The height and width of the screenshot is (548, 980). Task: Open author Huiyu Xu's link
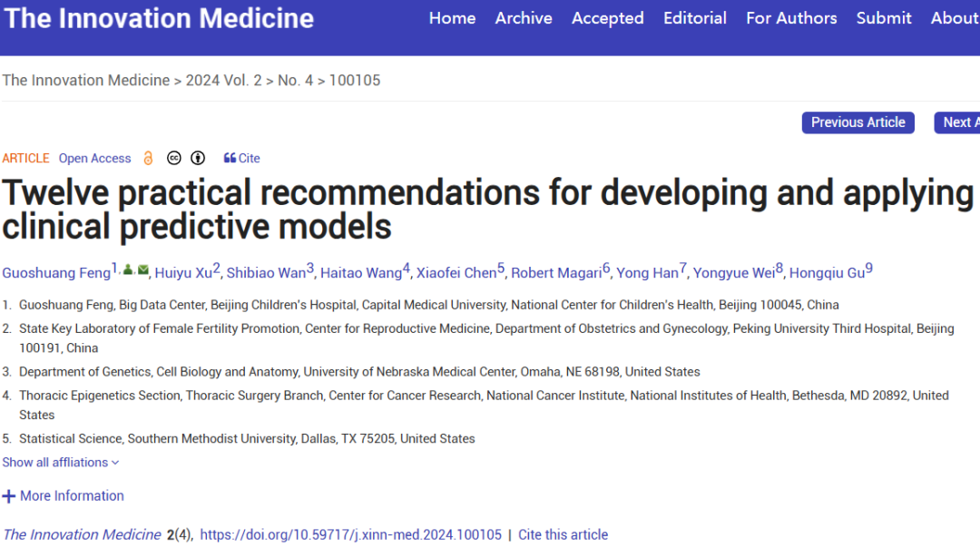tap(183, 273)
